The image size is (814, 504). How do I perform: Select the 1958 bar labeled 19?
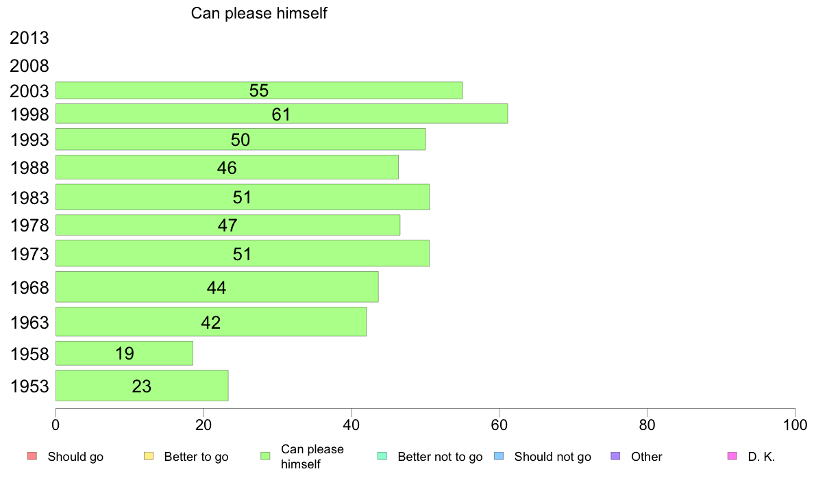pyautogui.click(x=124, y=353)
